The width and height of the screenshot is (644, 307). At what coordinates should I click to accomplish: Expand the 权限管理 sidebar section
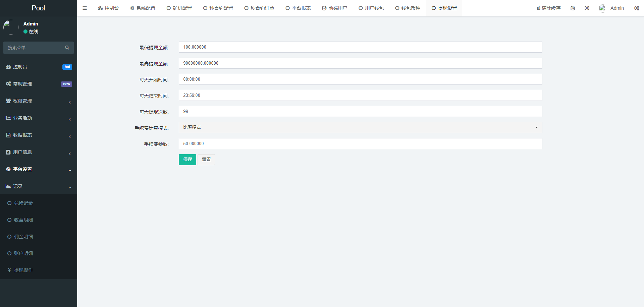click(39, 101)
